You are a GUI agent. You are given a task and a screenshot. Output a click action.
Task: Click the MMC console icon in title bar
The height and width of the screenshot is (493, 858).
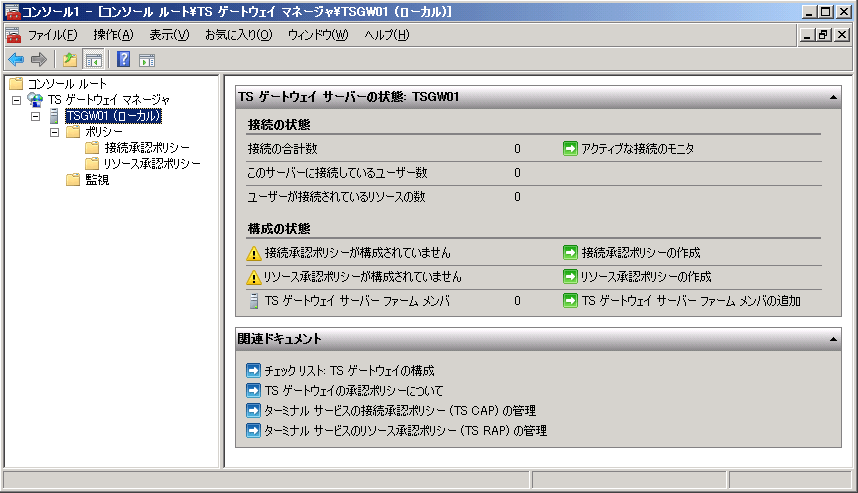click(11, 11)
